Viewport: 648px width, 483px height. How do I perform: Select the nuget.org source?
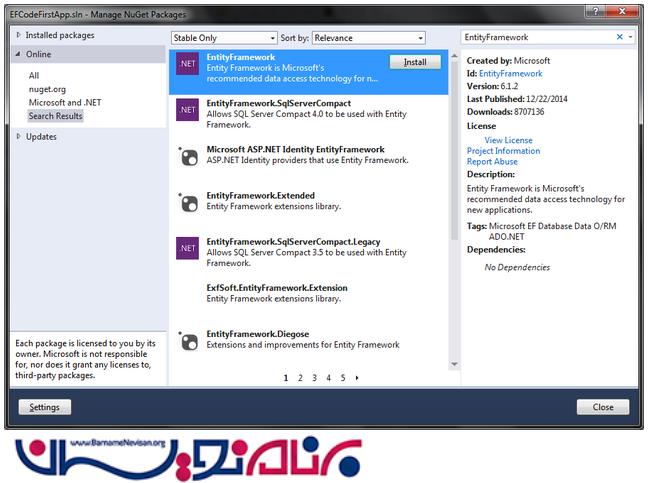point(47,89)
